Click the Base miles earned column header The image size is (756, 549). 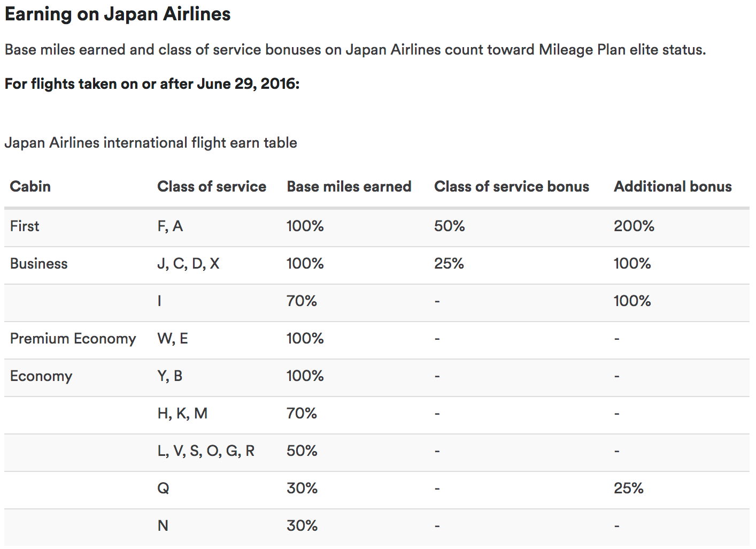(349, 186)
